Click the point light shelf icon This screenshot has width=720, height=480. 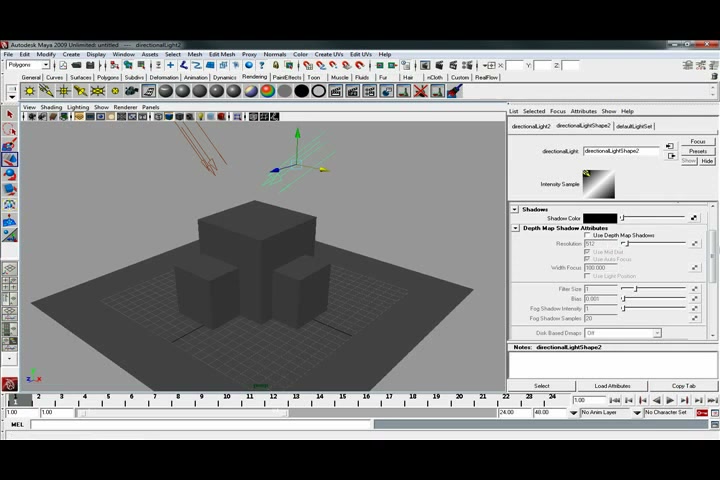63,91
